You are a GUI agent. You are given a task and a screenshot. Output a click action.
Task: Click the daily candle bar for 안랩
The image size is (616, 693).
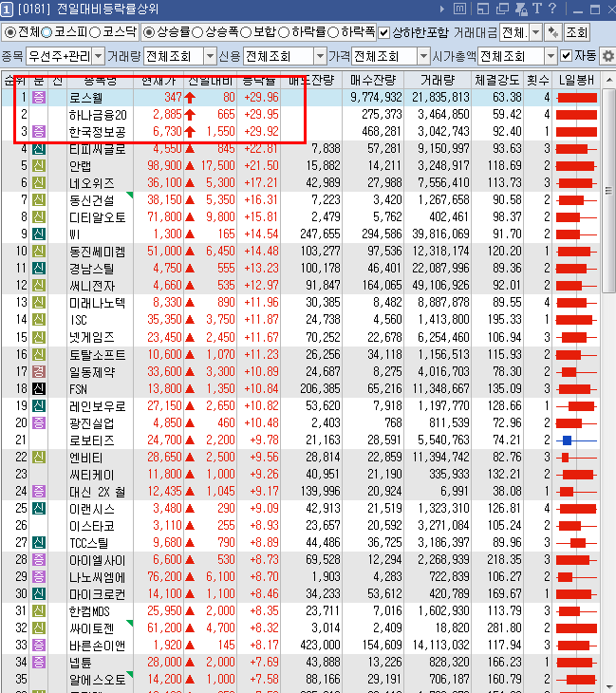[x=576, y=166]
